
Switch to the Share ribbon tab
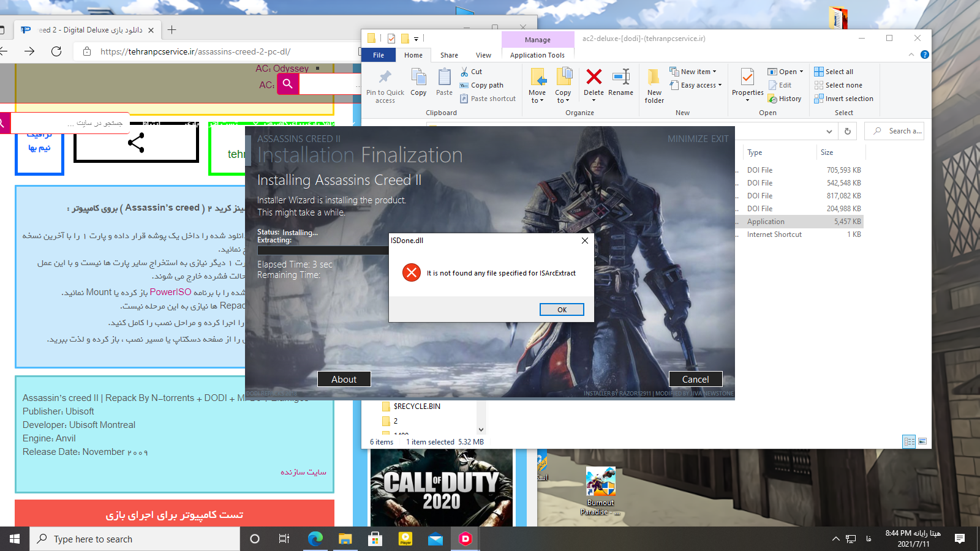point(449,55)
